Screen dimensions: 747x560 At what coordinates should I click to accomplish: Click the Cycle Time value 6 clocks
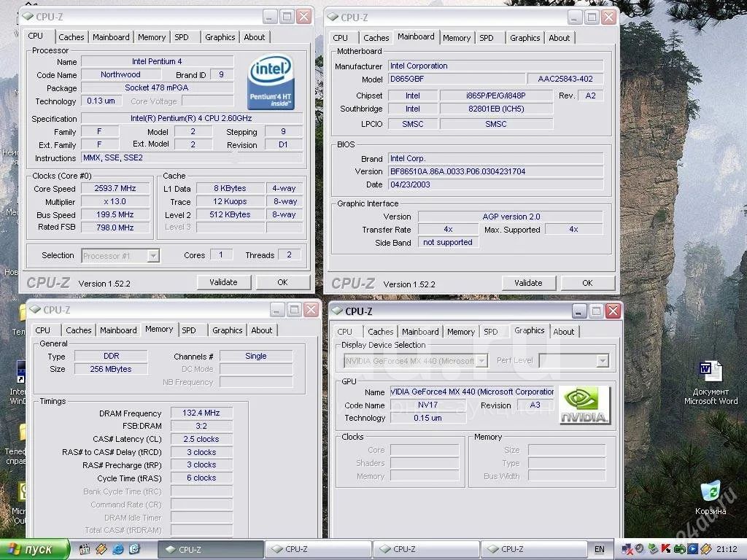[x=201, y=478]
